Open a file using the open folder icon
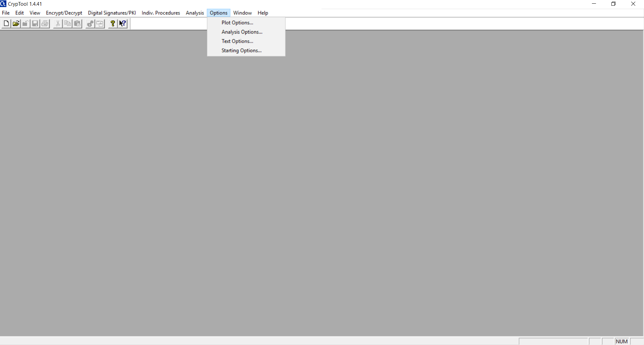Screen dimensions: 644x345 pyautogui.click(x=16, y=24)
